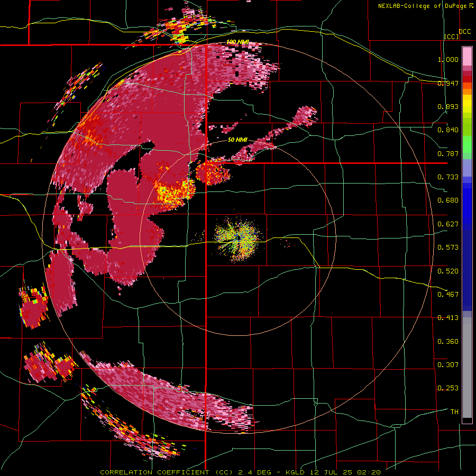Click the 100 NMI range ring label
This screenshot has height=476, width=476.
point(237,42)
